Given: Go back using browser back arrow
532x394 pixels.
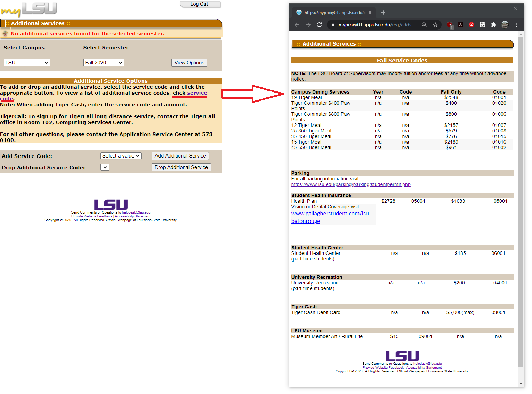Looking at the screenshot, I should (x=297, y=25).
